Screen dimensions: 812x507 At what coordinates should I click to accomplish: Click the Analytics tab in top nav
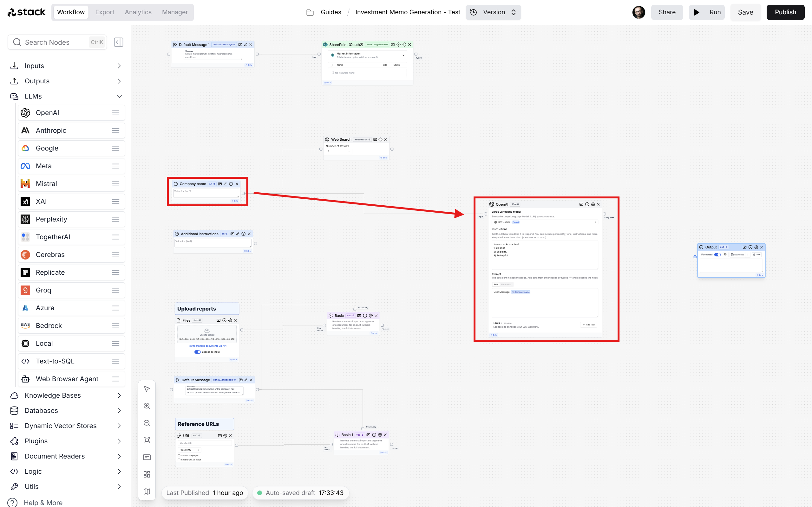pos(138,12)
